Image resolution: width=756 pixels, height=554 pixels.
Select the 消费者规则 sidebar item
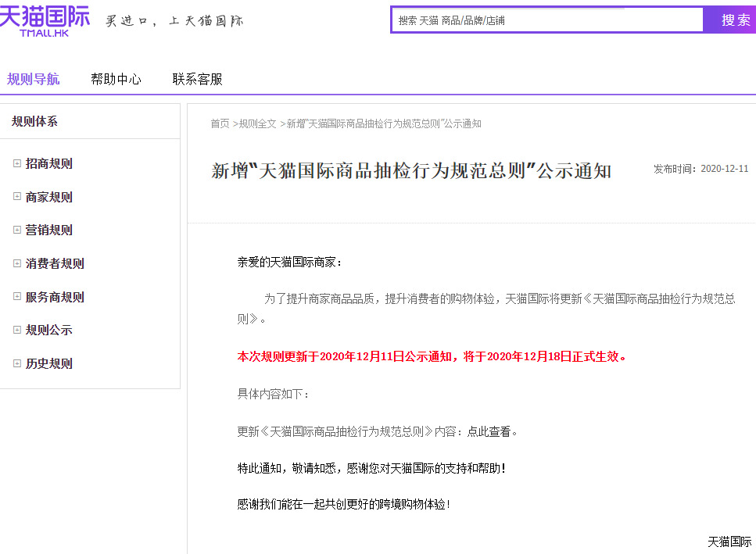[55, 263]
